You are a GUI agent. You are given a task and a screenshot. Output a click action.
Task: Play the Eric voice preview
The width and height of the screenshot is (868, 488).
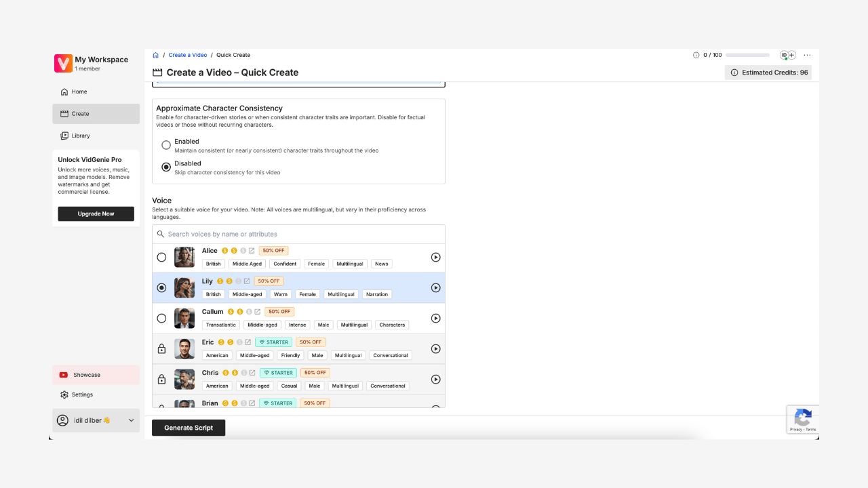pyautogui.click(x=436, y=348)
